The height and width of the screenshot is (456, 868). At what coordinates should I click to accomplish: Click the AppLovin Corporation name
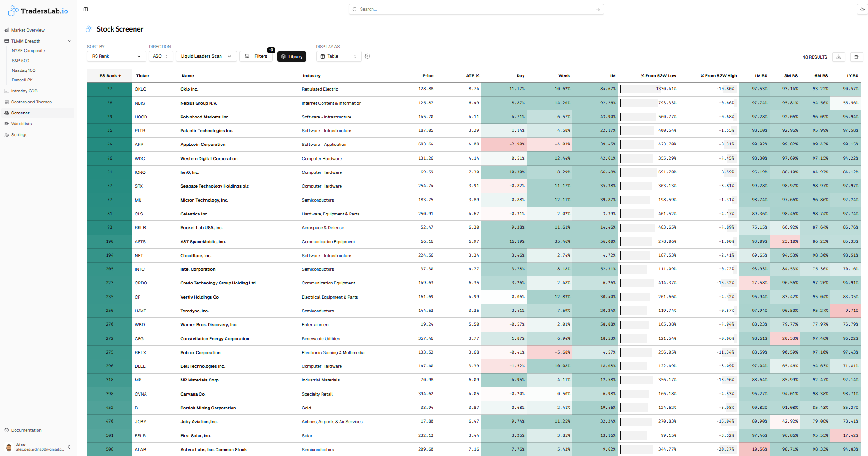pos(203,145)
